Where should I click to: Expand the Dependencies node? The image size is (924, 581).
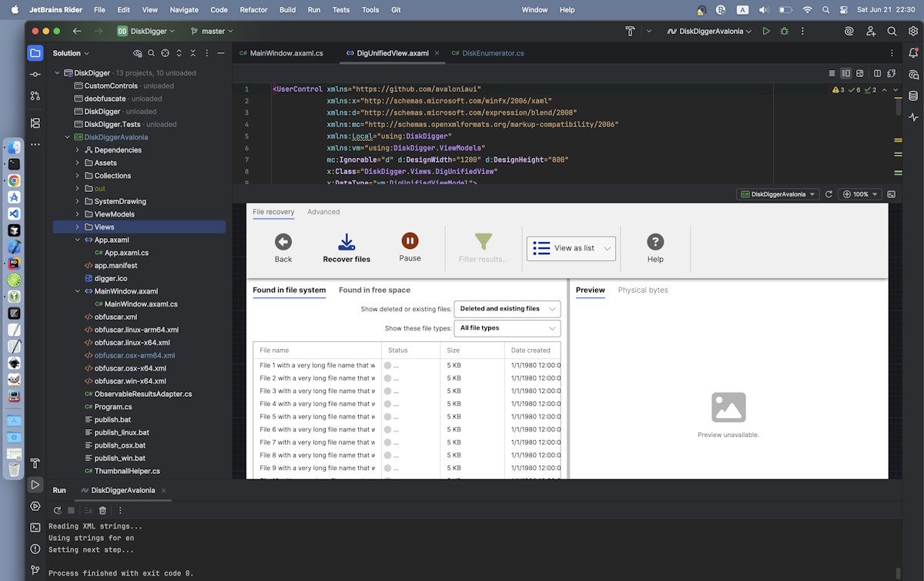[x=78, y=150]
